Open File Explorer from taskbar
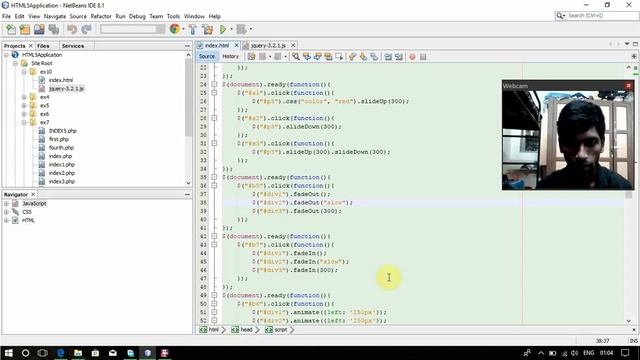 (78, 353)
